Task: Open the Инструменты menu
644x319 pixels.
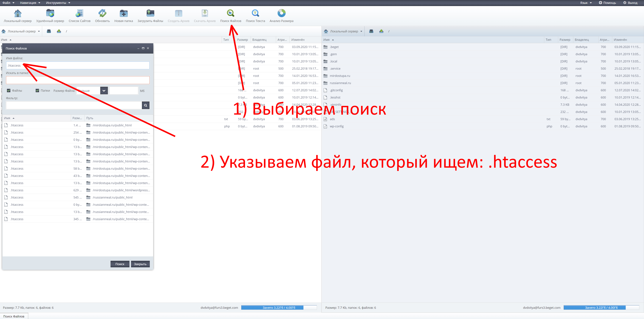Action: [58, 3]
